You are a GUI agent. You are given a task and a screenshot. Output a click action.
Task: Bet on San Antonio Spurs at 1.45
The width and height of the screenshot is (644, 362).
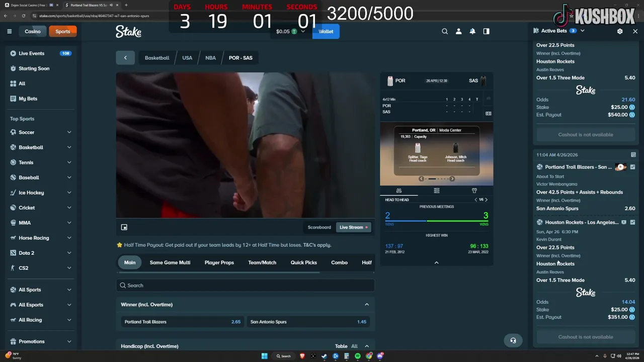[x=308, y=322]
